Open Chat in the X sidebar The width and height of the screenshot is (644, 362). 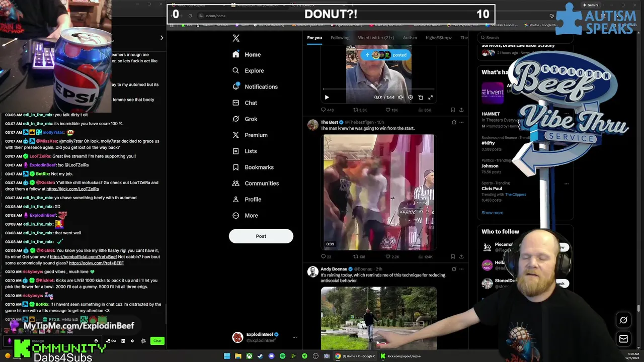245,103
